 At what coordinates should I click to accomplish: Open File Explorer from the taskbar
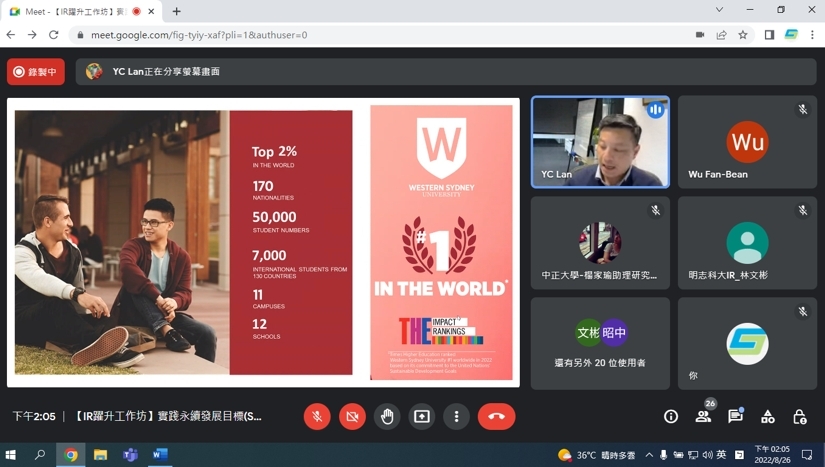[100, 454]
